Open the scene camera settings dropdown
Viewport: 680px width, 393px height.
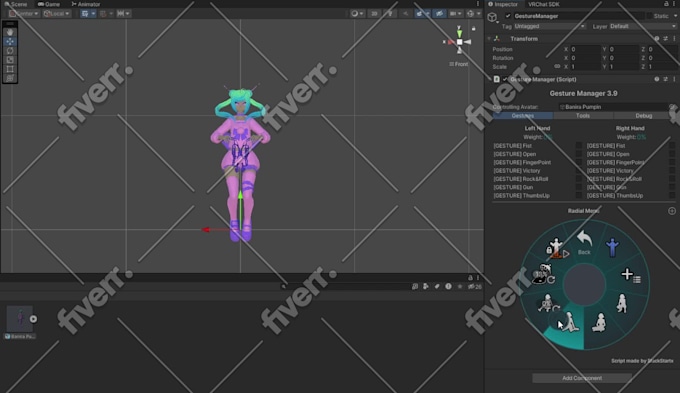455,13
